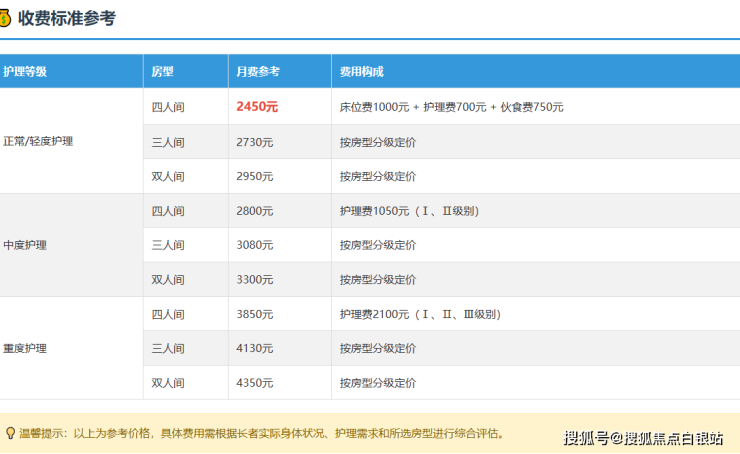Click the lightbulb icon next to 温馨提示

click(x=10, y=433)
